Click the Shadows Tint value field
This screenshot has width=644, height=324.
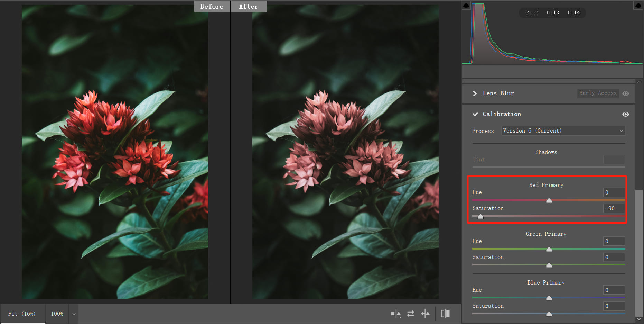click(614, 160)
